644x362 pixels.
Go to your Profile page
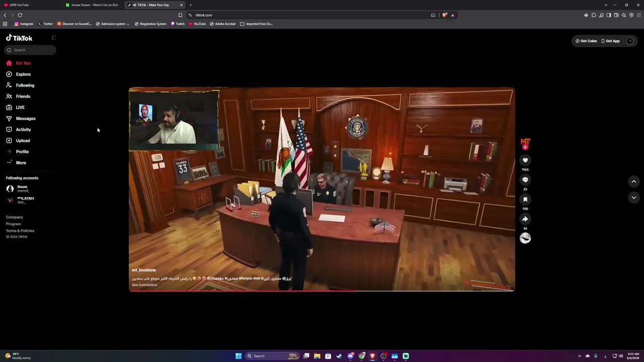click(18, 152)
